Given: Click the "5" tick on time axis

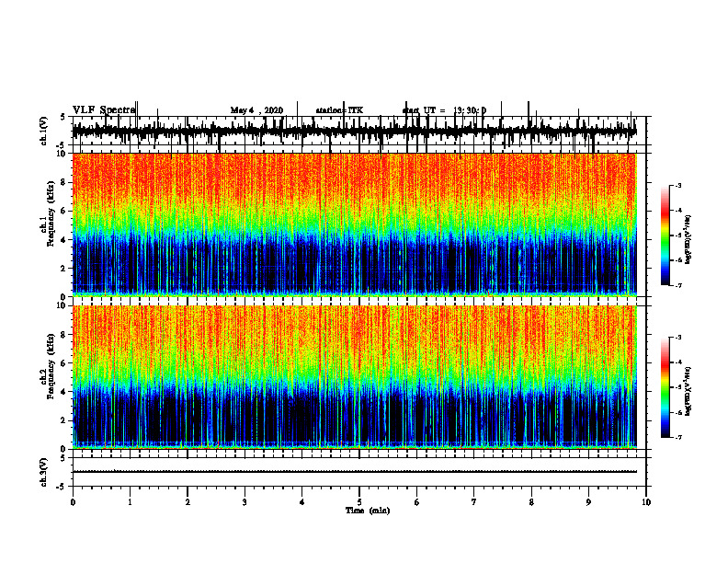Looking at the screenshot, I should pyautogui.click(x=359, y=502).
